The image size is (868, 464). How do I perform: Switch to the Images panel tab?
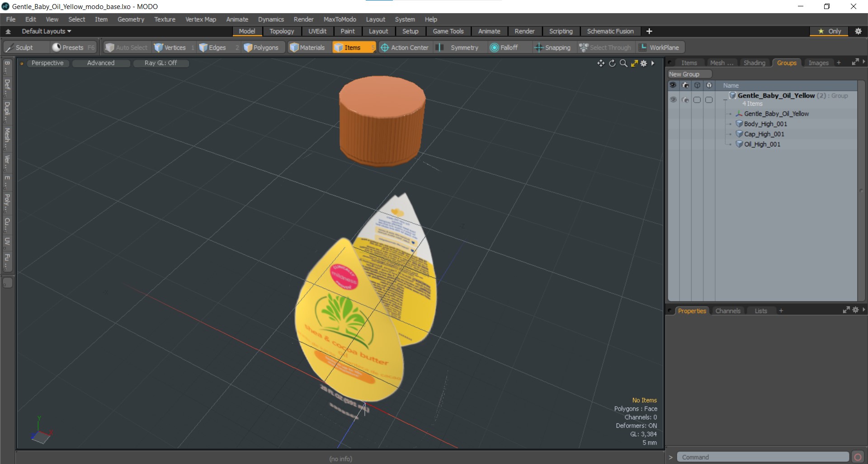[x=818, y=63]
